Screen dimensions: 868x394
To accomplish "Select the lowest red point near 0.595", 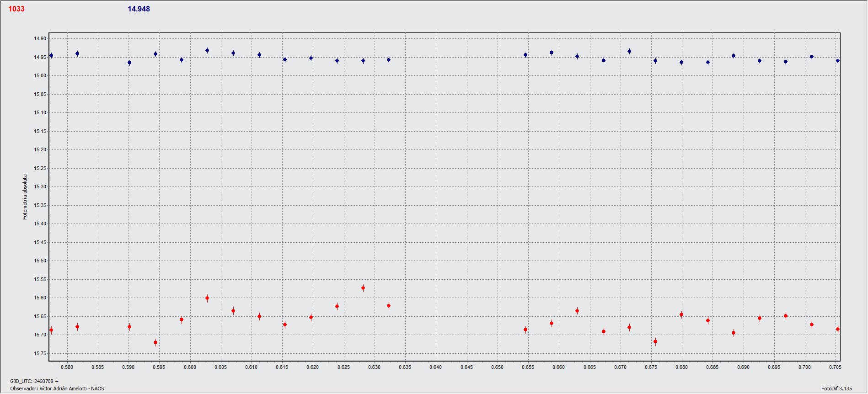I will (155, 342).
